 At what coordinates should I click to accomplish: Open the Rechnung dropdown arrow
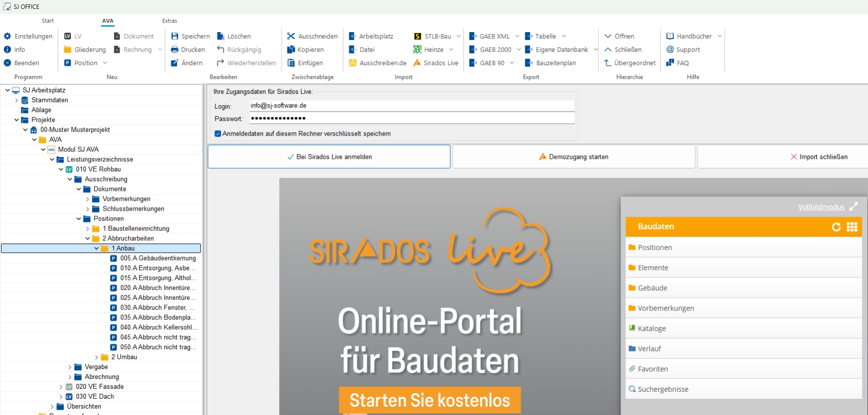point(160,49)
